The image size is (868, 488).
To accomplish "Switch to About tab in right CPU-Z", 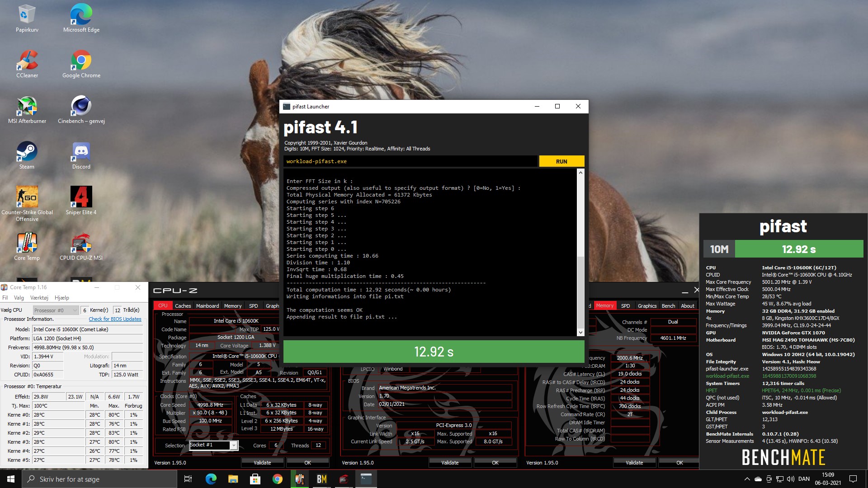I will click(x=688, y=306).
